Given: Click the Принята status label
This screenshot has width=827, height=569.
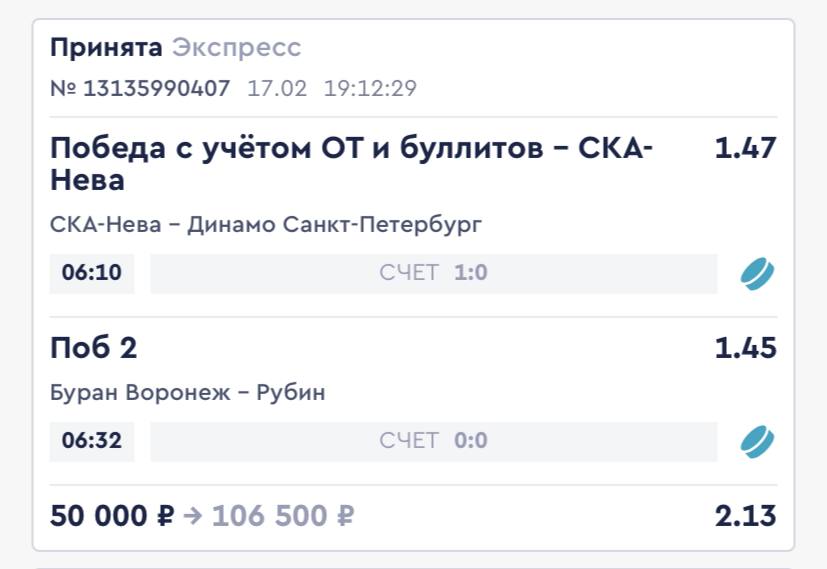Looking at the screenshot, I should (106, 47).
